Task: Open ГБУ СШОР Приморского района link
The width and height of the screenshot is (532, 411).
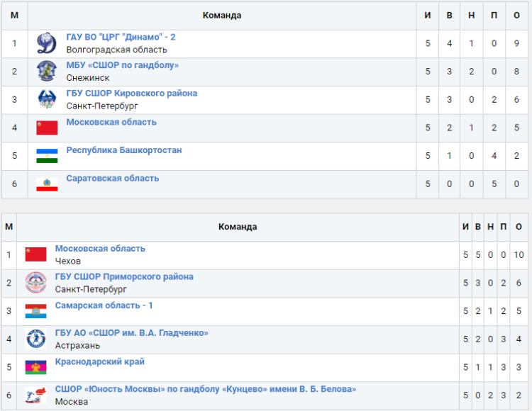Action: (x=124, y=277)
